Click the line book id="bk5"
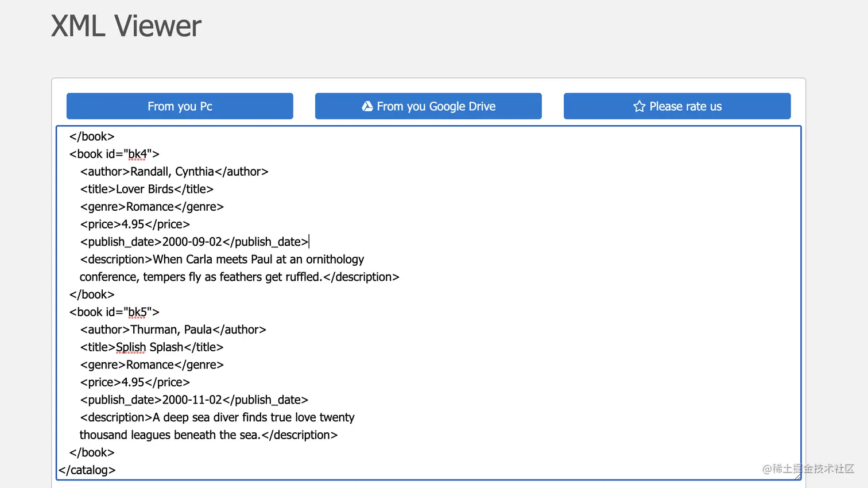Image resolution: width=868 pixels, height=488 pixels. point(114,312)
